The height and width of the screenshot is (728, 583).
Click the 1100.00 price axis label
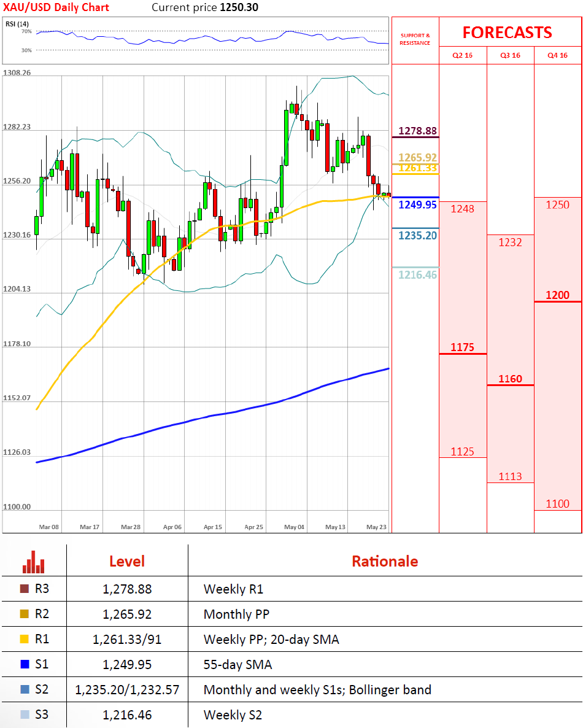click(17, 506)
